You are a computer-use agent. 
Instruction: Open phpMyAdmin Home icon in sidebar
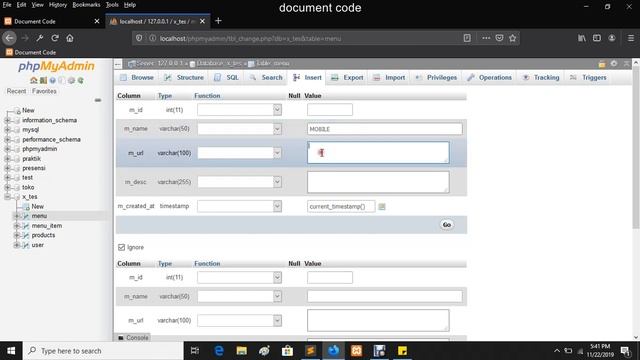[x=33, y=80]
